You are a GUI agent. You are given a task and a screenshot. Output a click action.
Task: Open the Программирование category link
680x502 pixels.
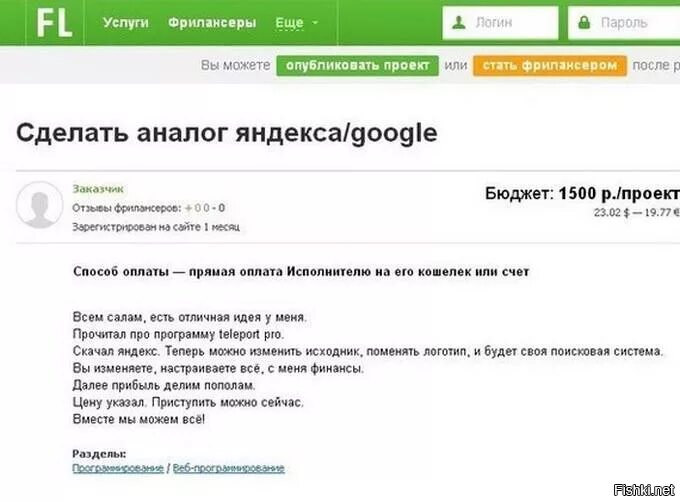118,468
